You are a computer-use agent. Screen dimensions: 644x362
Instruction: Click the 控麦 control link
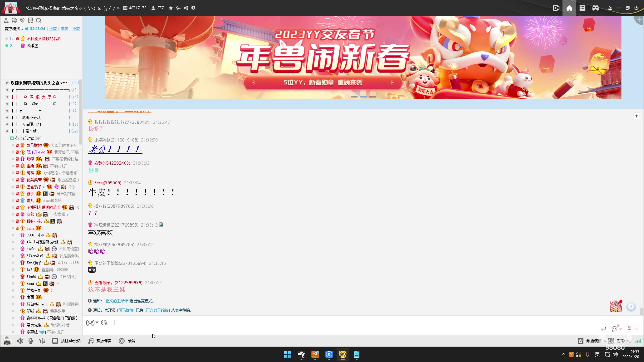[x=52, y=29]
